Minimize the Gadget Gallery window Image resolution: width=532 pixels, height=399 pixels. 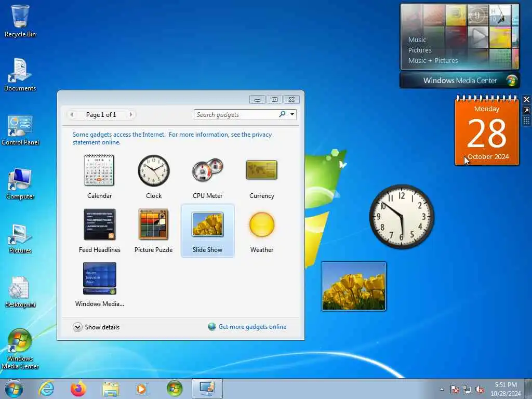257,99
